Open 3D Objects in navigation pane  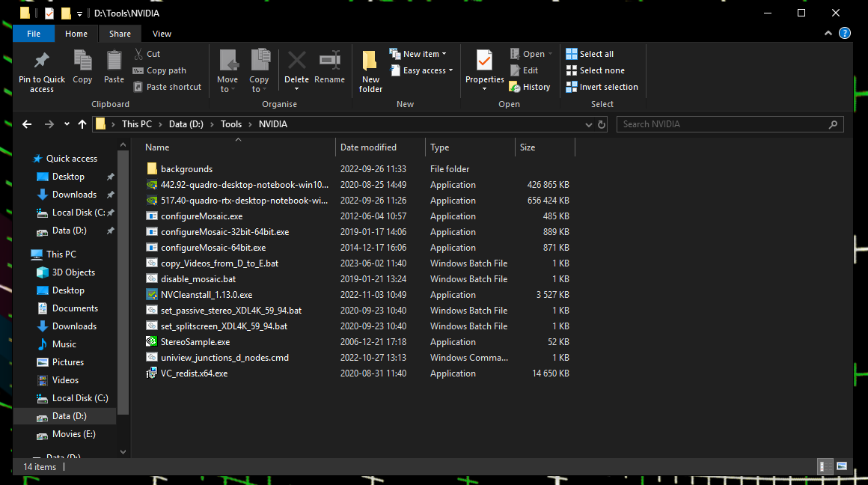click(73, 272)
